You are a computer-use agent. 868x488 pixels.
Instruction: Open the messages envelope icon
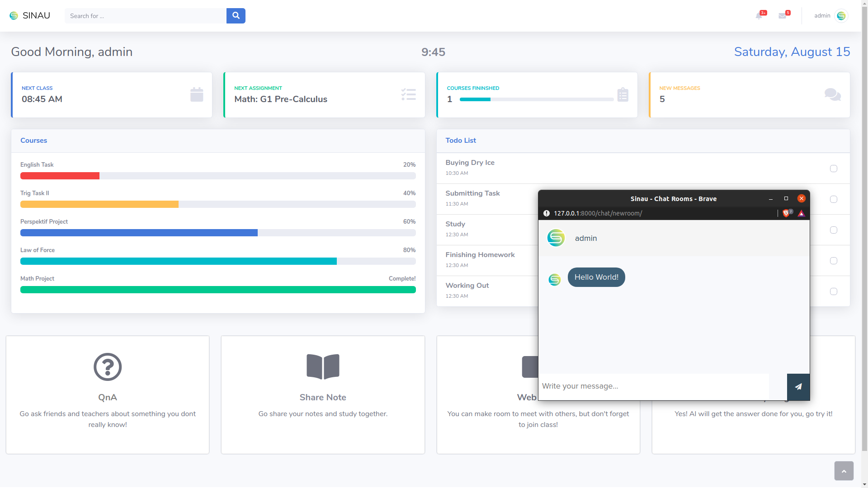783,16
